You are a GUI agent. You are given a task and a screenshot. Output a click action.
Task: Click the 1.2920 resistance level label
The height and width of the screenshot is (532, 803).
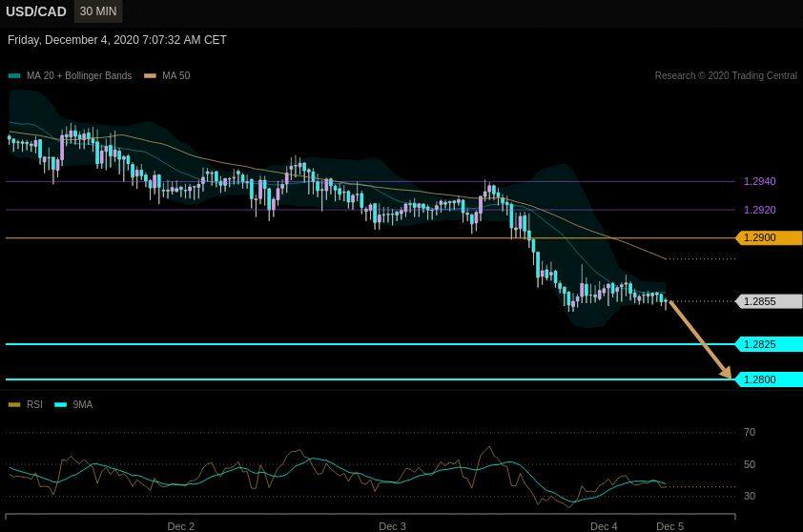(x=759, y=210)
